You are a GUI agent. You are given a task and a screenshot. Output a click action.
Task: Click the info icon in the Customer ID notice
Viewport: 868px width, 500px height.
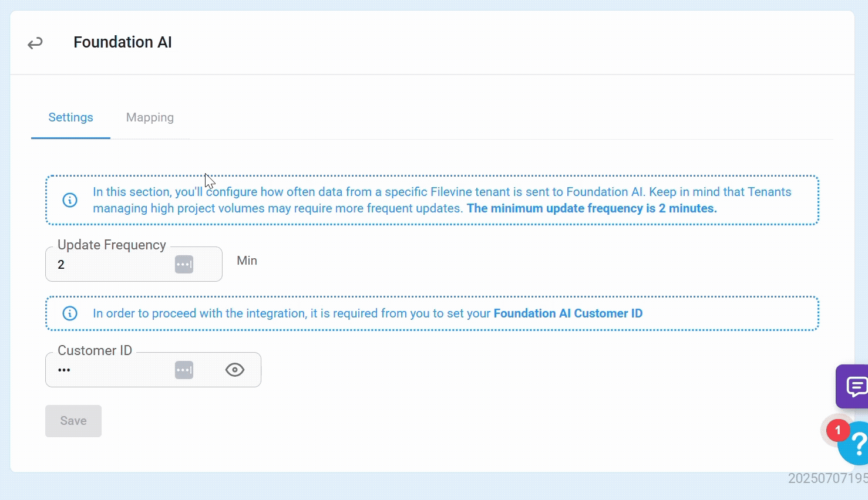70,313
